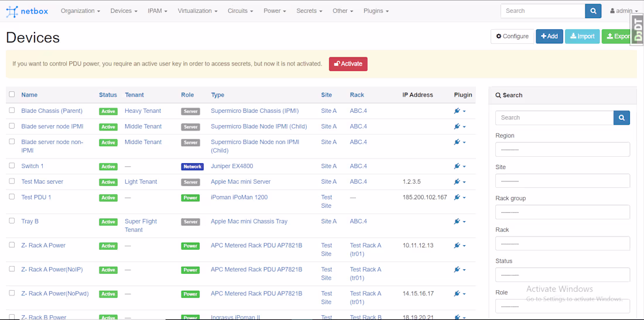
Task: Open plug icon for Blade Chassis (Parent)
Action: (x=460, y=111)
